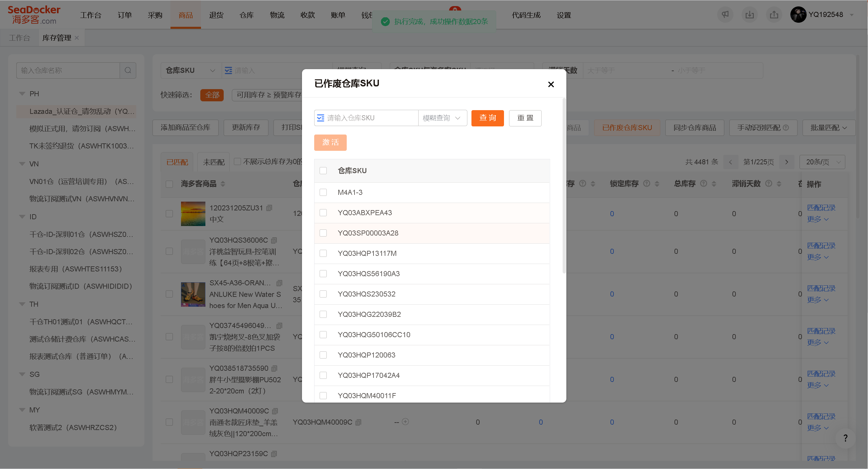Collapse the TH warehouse group
The image size is (868, 469).
(22, 304)
